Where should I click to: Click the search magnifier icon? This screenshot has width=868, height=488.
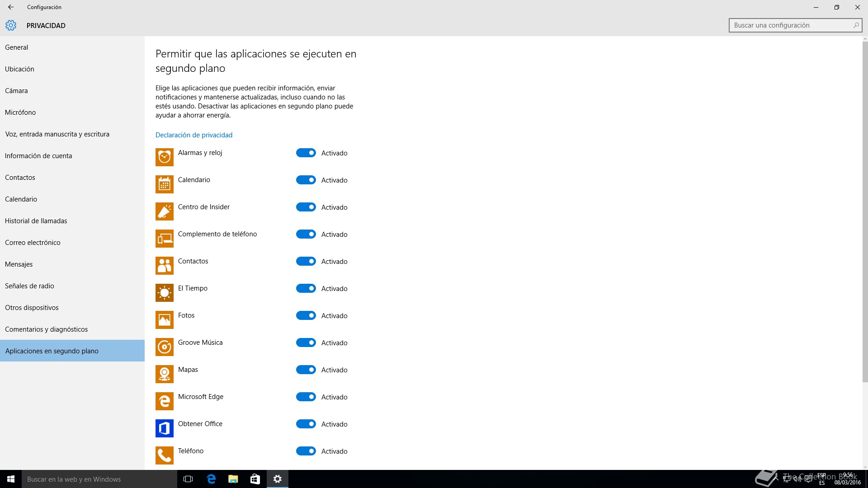tap(856, 25)
